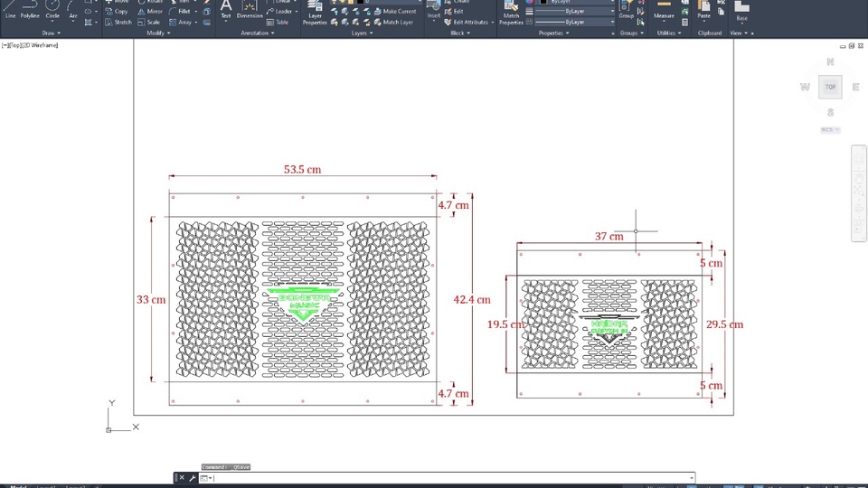The image size is (868, 488).
Task: Open the Dimension tool
Action: coord(250,10)
